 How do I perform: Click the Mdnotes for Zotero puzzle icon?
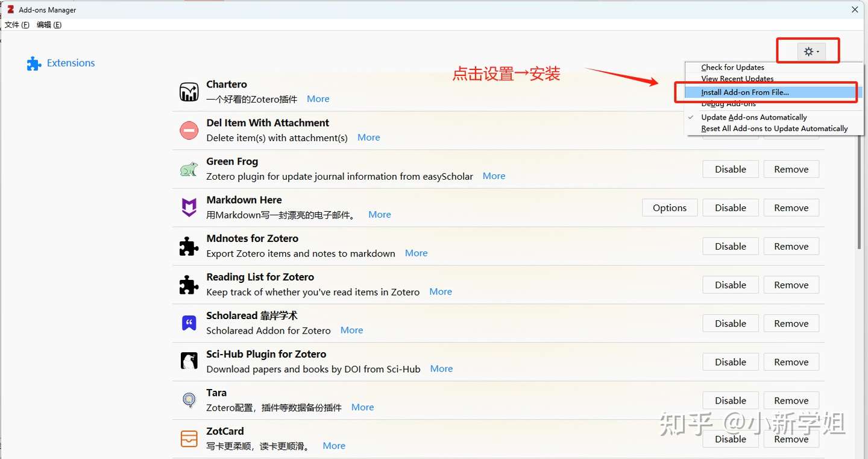(x=189, y=246)
